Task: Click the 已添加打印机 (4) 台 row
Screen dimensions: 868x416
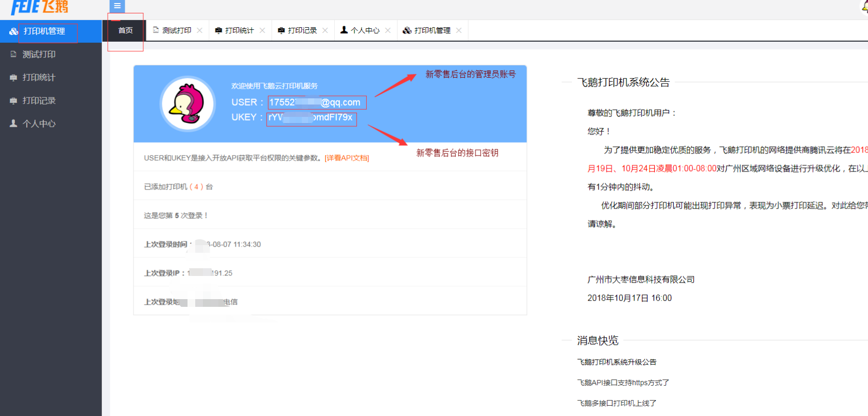Action: (x=330, y=187)
